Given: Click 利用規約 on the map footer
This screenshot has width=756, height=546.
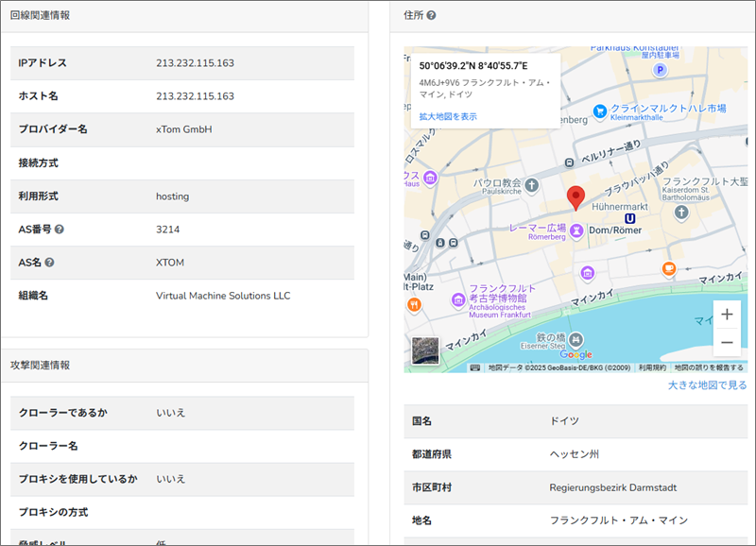Looking at the screenshot, I should coord(652,367).
